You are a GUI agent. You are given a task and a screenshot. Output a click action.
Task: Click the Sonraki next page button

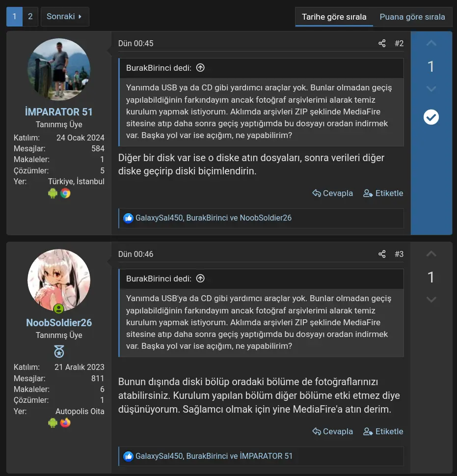[65, 17]
